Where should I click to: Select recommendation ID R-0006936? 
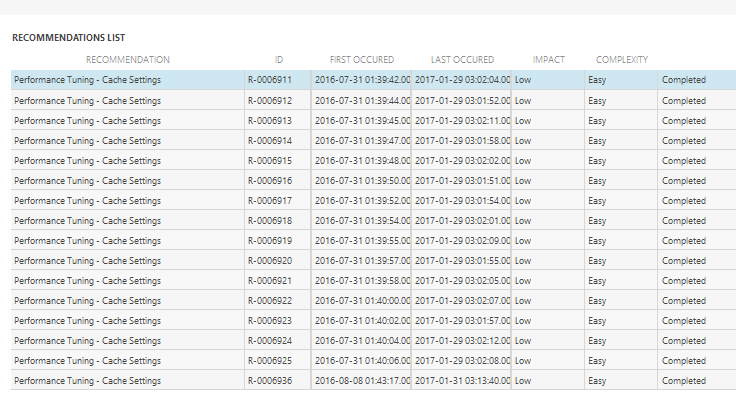click(270, 381)
